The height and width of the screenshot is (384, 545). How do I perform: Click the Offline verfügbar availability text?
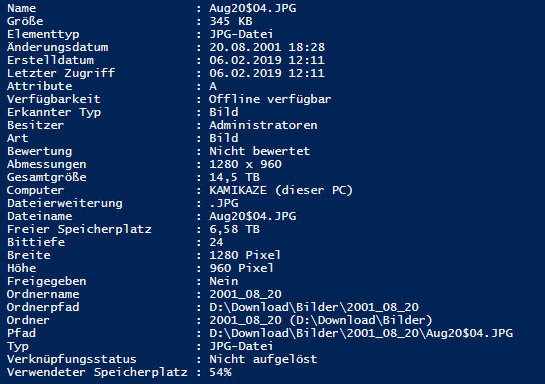tap(270, 99)
